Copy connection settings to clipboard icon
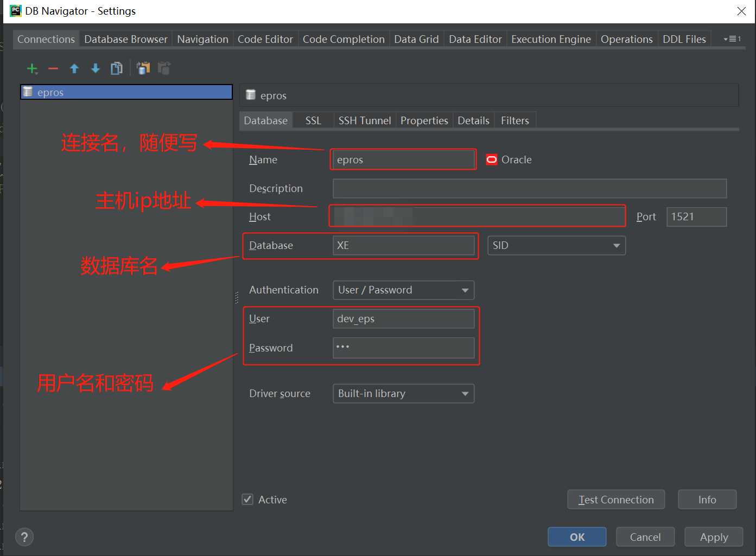Viewport: 756px width, 556px height. pyautogui.click(x=143, y=68)
